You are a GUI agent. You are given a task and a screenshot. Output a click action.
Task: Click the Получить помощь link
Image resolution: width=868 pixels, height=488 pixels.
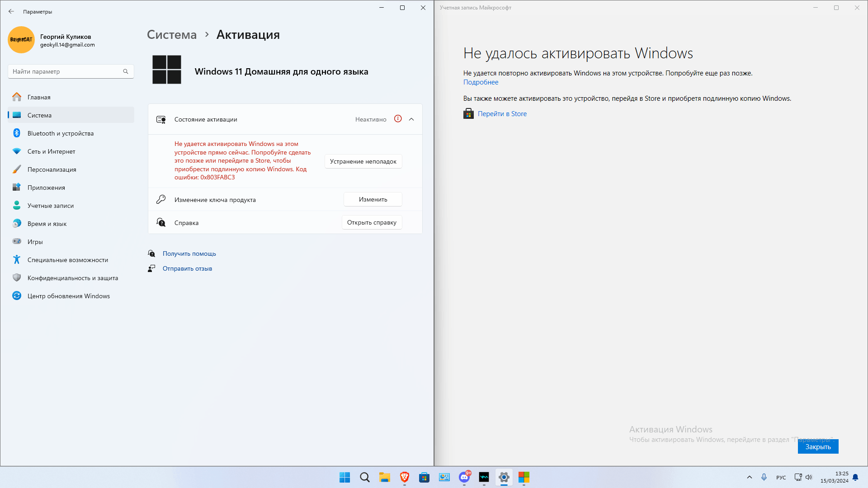tap(189, 253)
